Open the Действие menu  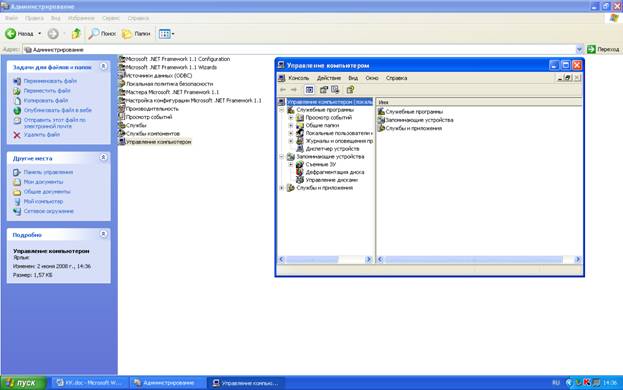pyautogui.click(x=329, y=78)
